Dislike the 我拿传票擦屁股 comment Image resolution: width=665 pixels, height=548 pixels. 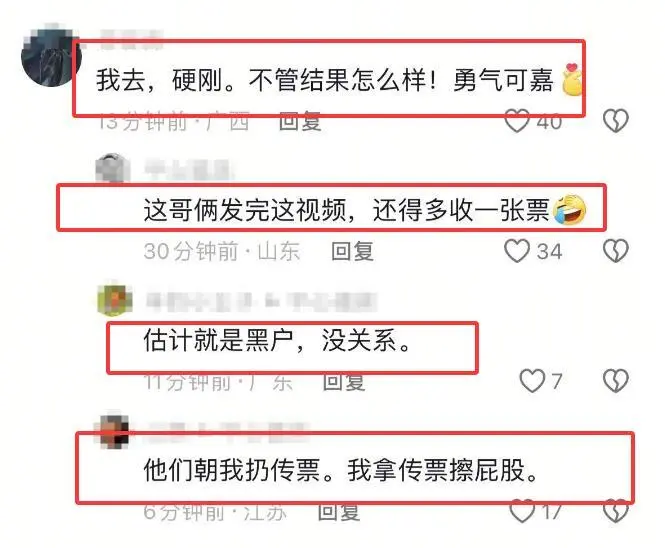click(616, 511)
